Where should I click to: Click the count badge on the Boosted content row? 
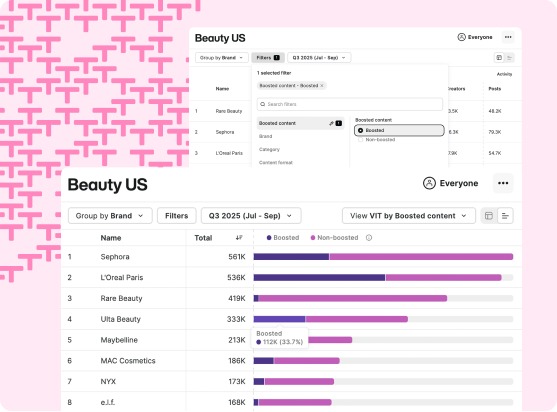(x=339, y=123)
